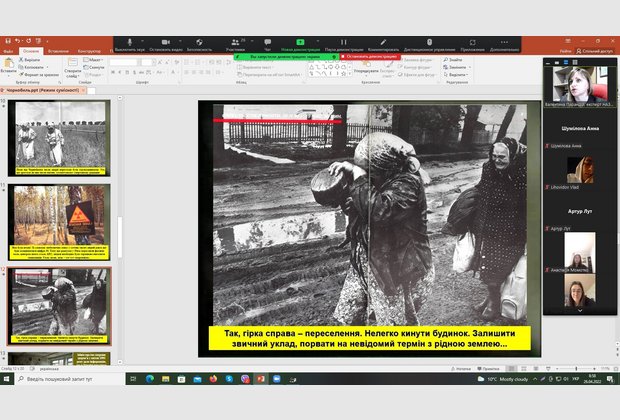This screenshot has height=420, width=620.
Task: Toggle bold text formatting
Action: pyautogui.click(x=113, y=73)
